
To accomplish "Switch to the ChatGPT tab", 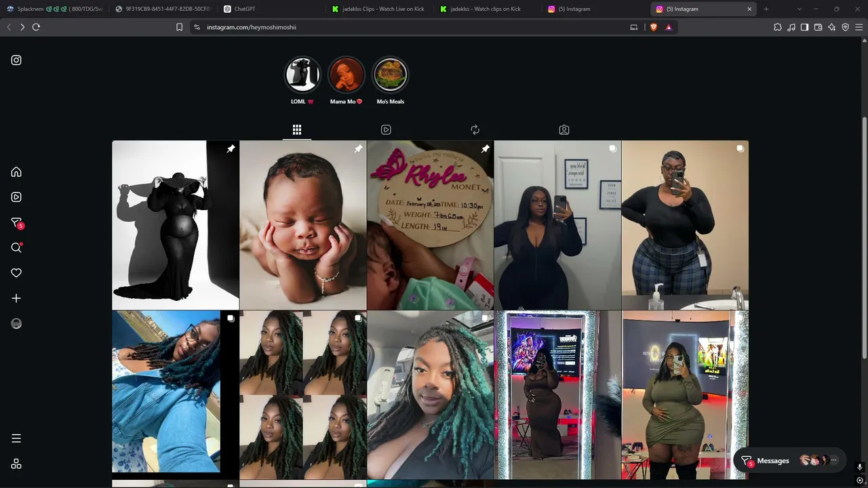I will 271,9.
